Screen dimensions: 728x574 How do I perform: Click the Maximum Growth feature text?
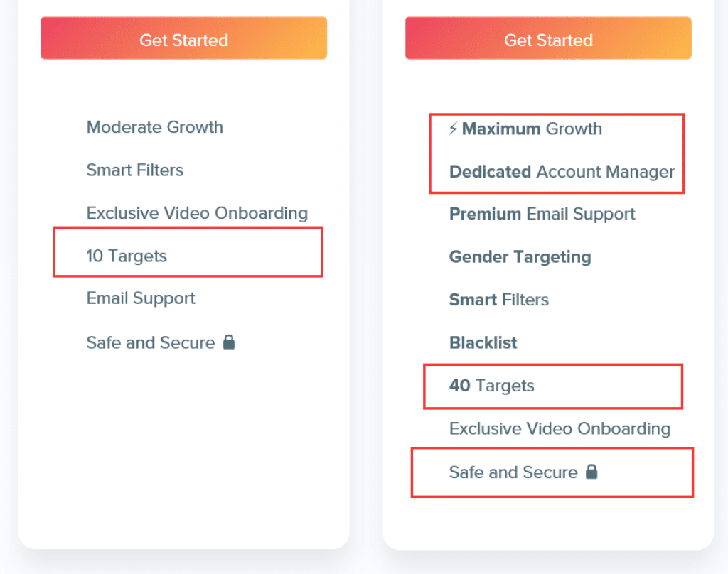coord(532,129)
